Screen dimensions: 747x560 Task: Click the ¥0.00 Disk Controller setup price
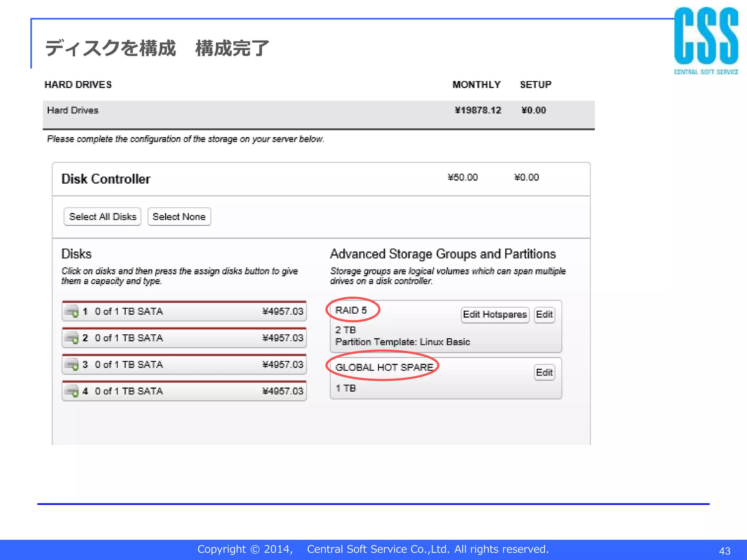coord(526,178)
